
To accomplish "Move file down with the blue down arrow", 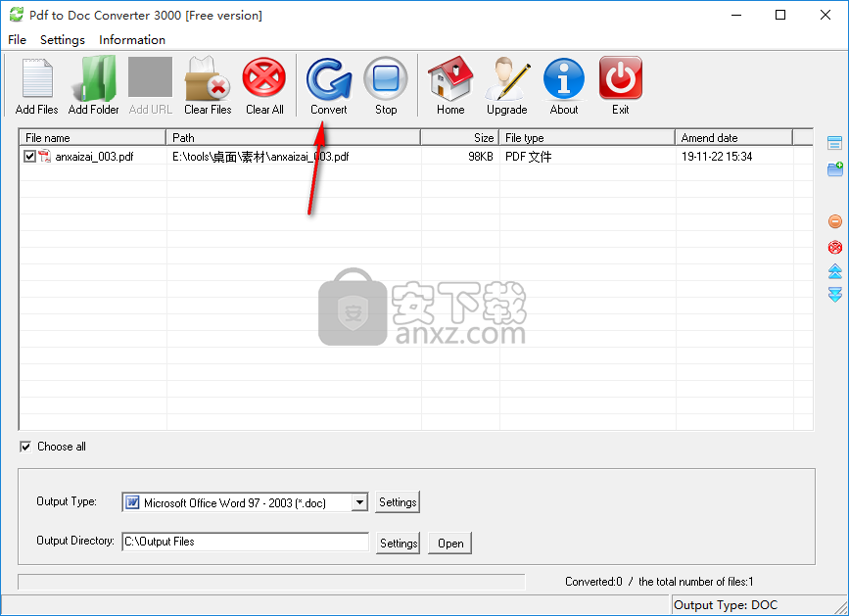I will pyautogui.click(x=835, y=295).
